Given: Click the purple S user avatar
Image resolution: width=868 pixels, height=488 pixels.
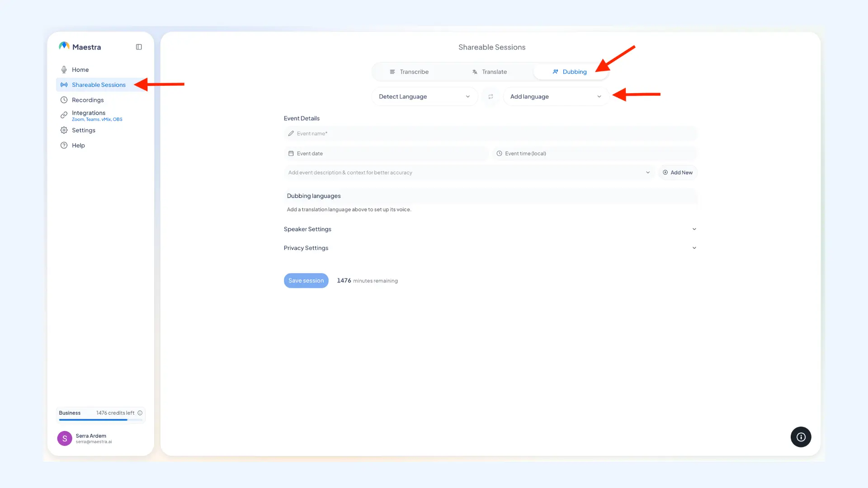Looking at the screenshot, I should click(x=65, y=438).
